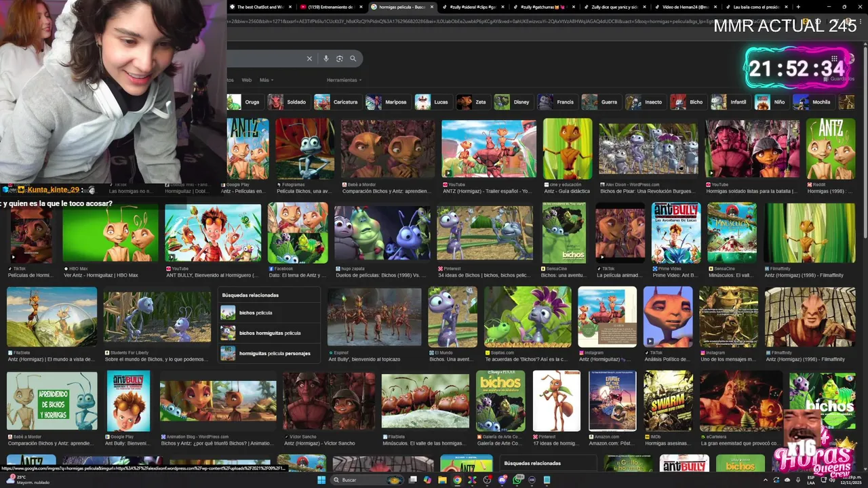Close 'The best ChatBot' browser tab
868x488 pixels.
[291, 7]
